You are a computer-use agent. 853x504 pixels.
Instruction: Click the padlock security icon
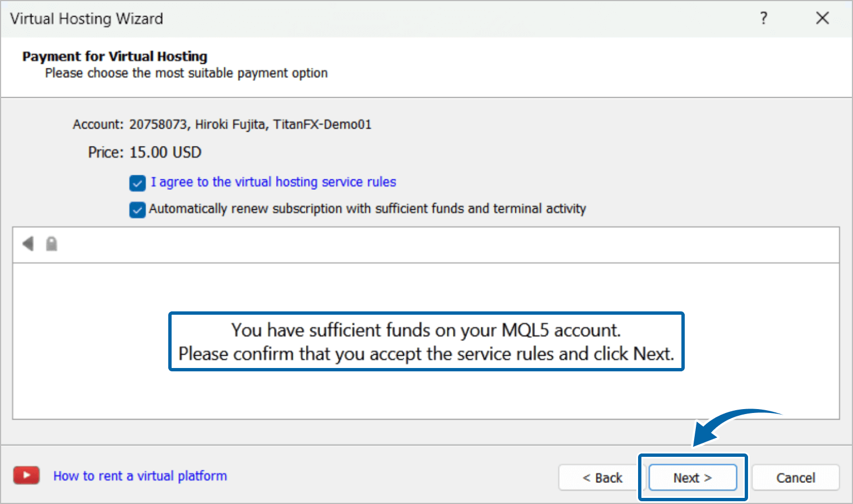(52, 244)
